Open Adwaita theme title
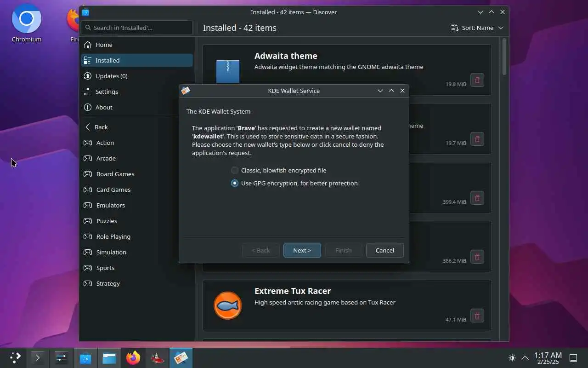The width and height of the screenshot is (588, 368). (286, 56)
